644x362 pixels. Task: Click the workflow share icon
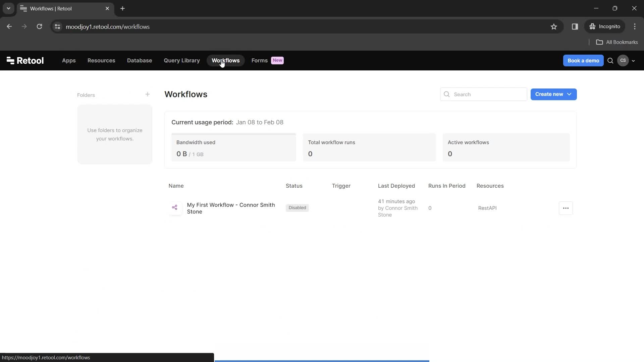pos(175,208)
